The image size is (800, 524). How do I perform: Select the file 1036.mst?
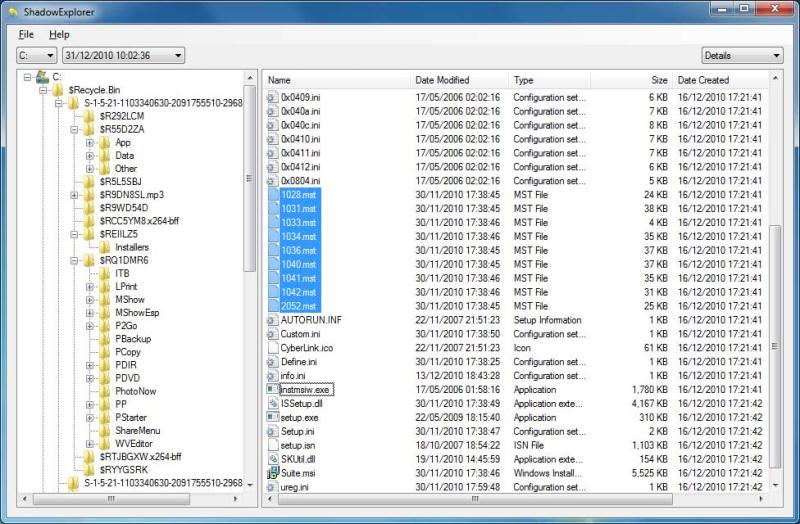pyautogui.click(x=298, y=251)
